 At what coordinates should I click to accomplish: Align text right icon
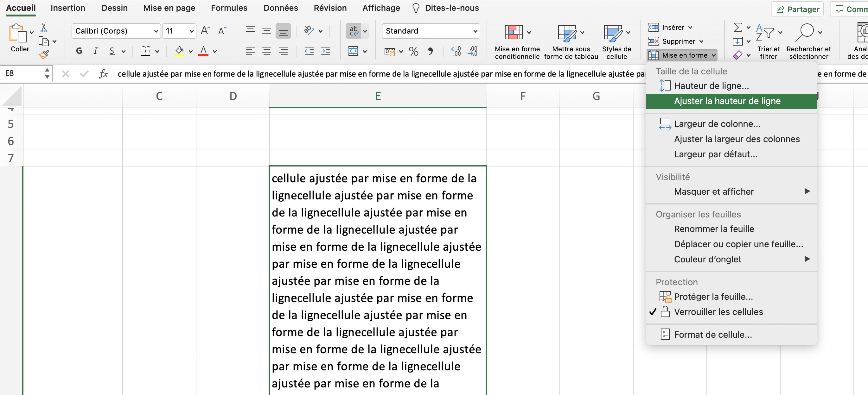click(x=283, y=51)
